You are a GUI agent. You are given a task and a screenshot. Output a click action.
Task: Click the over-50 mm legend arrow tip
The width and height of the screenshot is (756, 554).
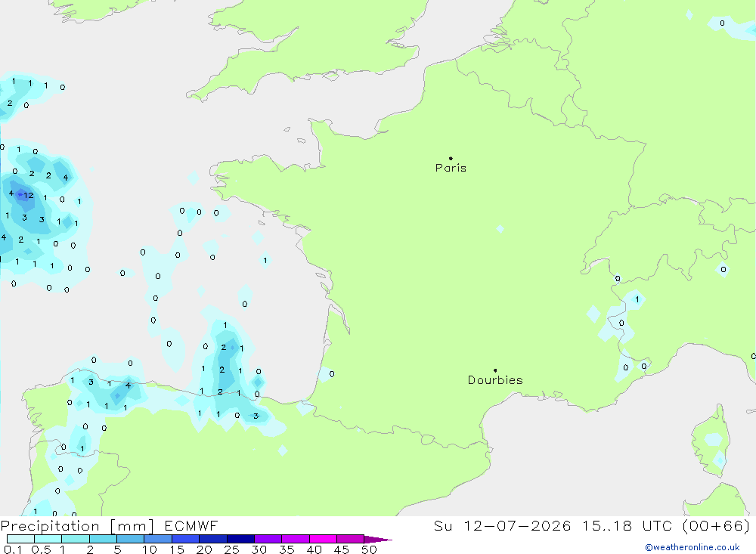(379, 539)
